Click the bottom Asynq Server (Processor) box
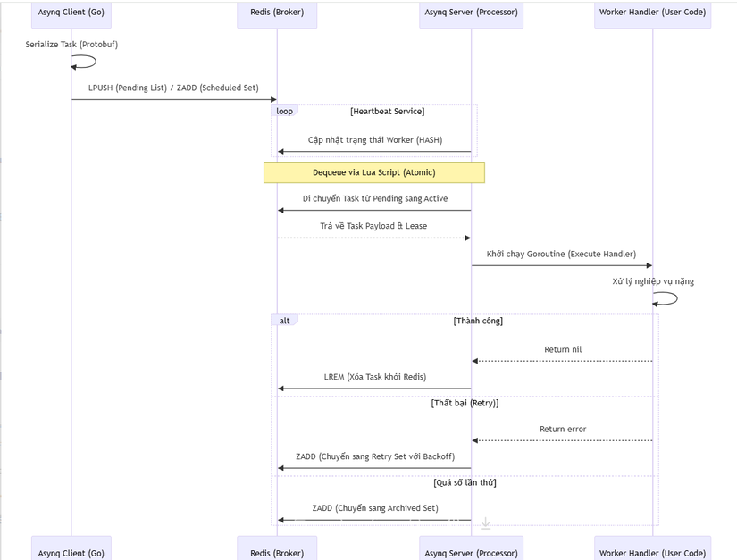The width and height of the screenshot is (737, 560). (471, 551)
